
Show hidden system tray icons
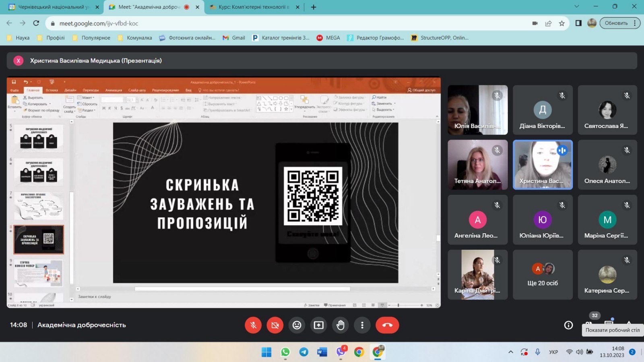[x=511, y=352]
